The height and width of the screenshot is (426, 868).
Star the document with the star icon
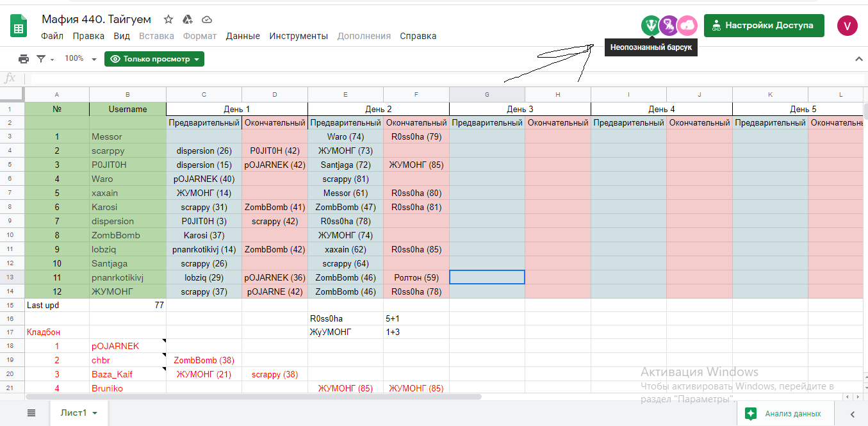(168, 19)
